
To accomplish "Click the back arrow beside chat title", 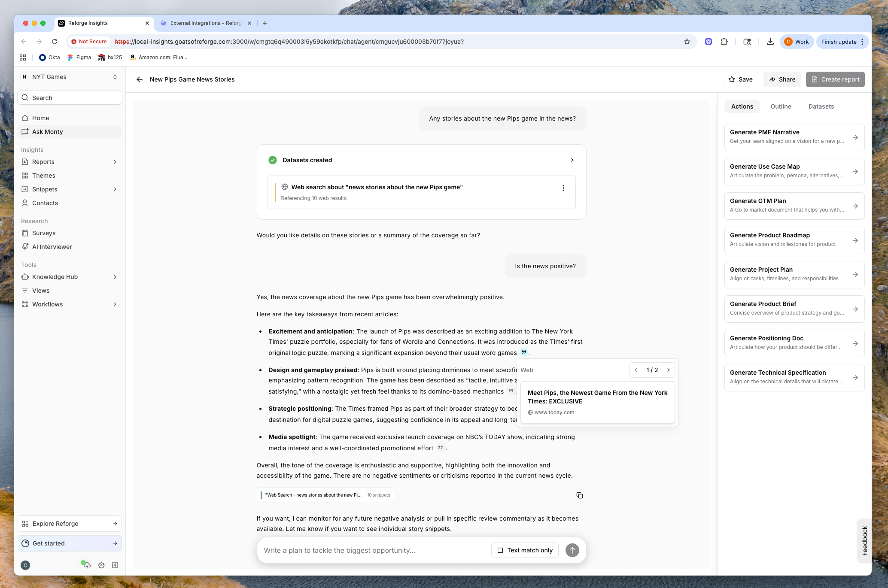I will [x=139, y=79].
